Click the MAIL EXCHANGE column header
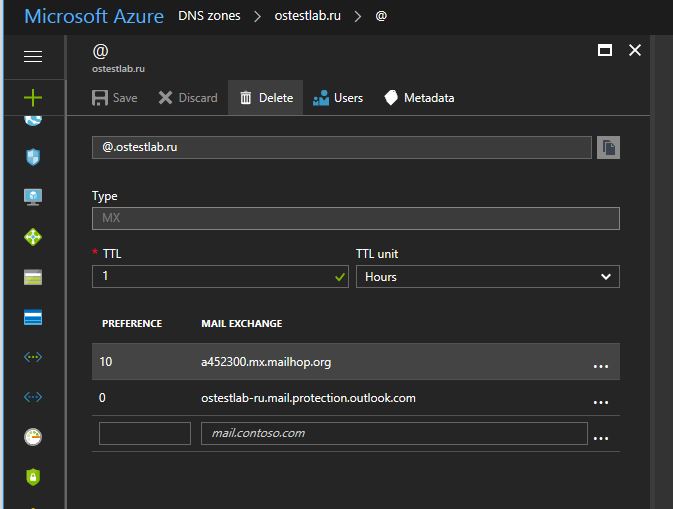This screenshot has height=509, width=673. tap(242, 324)
